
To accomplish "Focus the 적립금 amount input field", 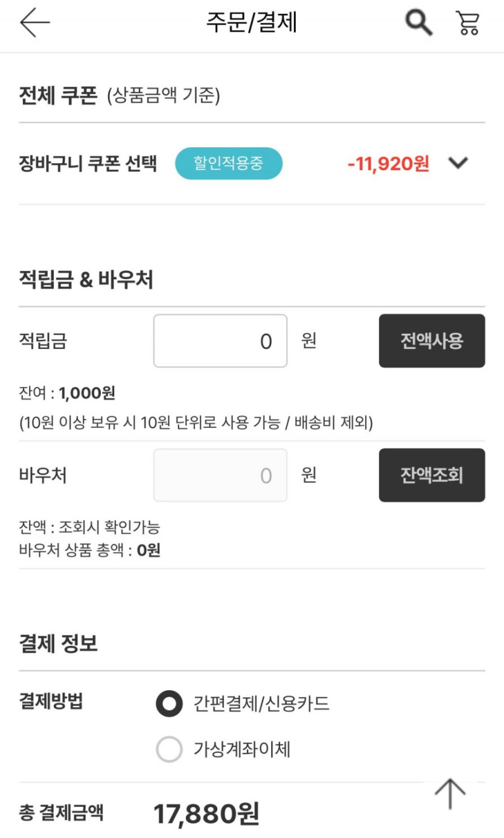I will pyautogui.click(x=220, y=341).
